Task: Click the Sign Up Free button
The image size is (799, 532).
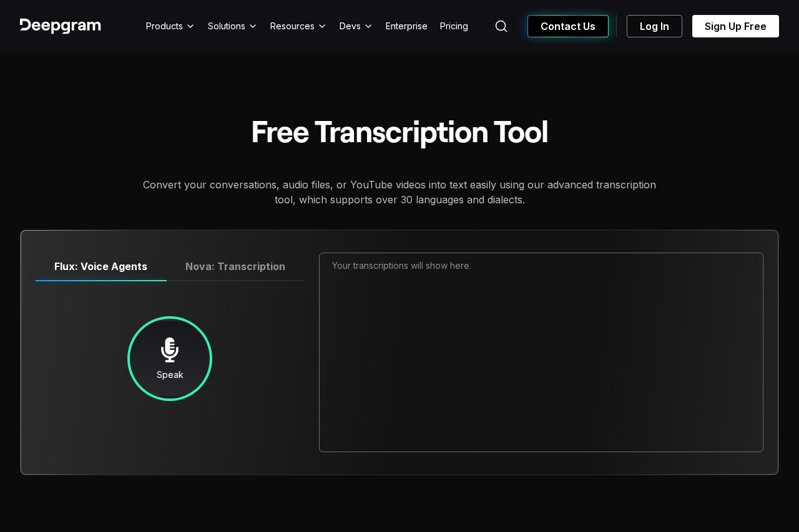Action: pos(735,26)
